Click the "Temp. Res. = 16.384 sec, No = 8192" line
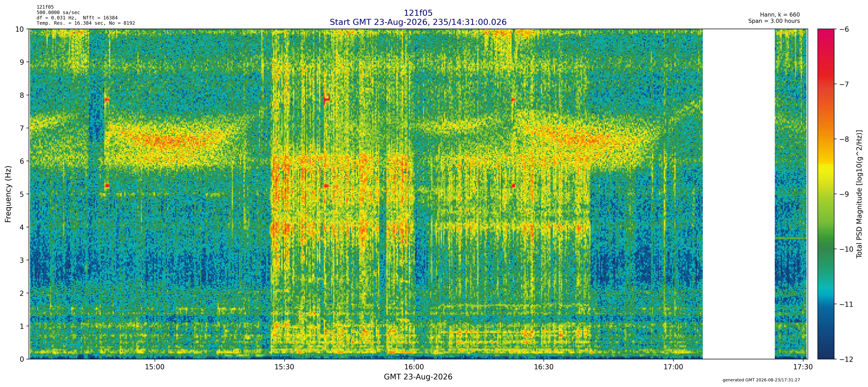Screen dimensions: 868x387 click(x=86, y=23)
